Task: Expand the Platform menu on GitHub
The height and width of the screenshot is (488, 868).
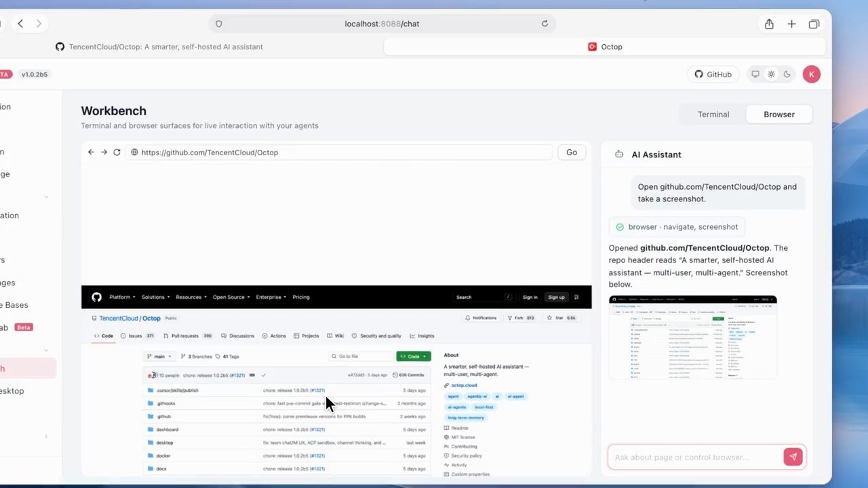Action: pos(122,297)
